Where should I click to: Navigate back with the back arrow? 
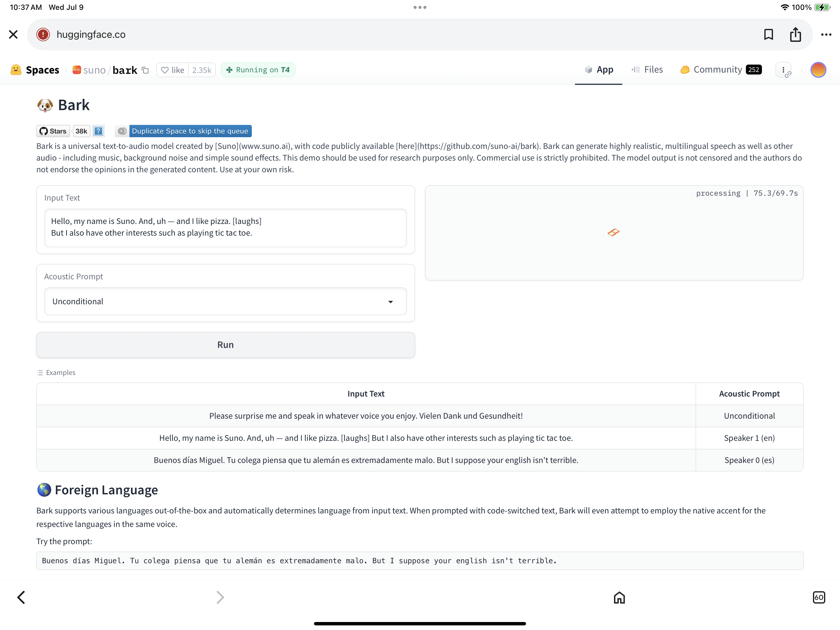(21, 597)
